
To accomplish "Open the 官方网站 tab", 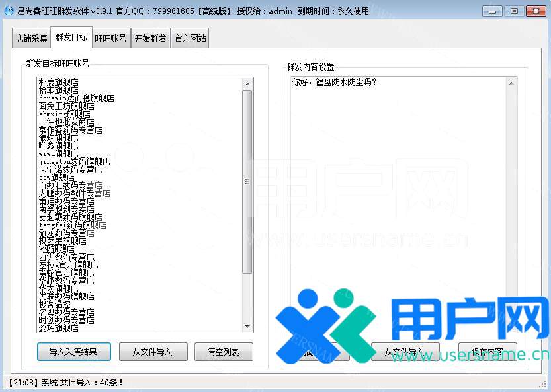I will coord(190,38).
